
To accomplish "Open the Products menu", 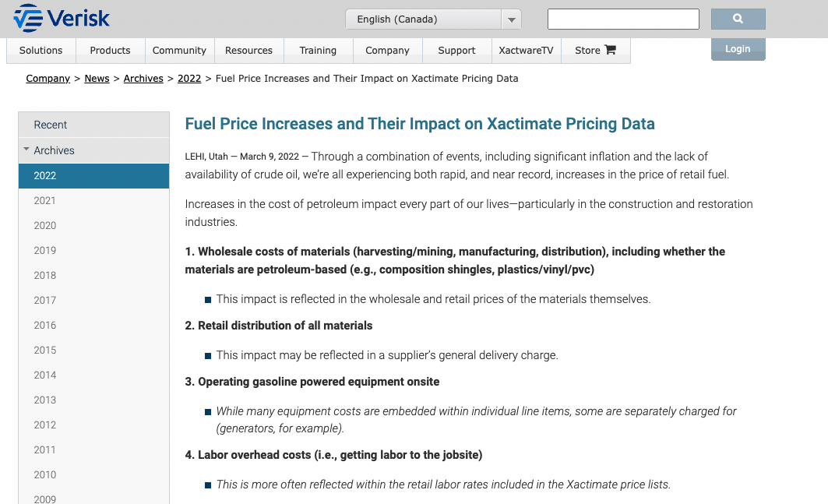I will (x=110, y=51).
